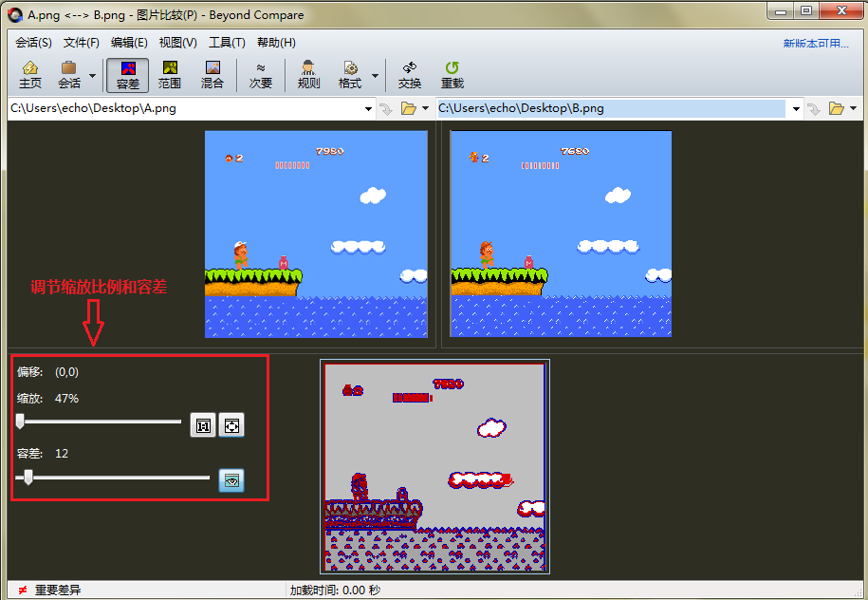Open the 主页 home toolbar button
The width and height of the screenshot is (868, 600).
click(x=30, y=75)
